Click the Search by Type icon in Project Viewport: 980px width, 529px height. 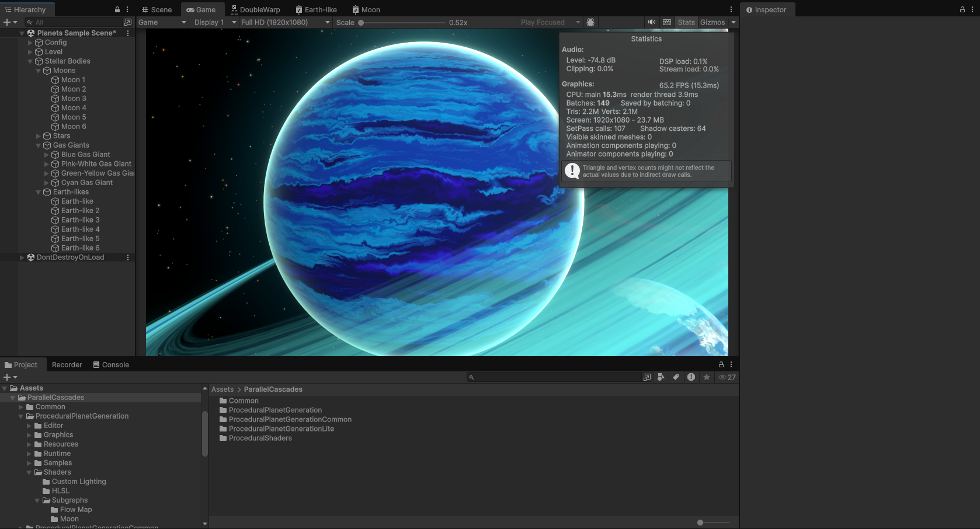(661, 377)
